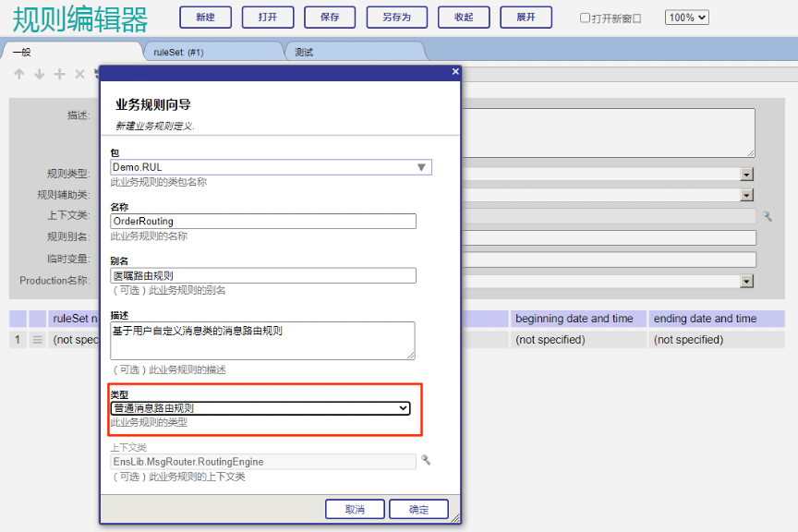Expand the 包 Demo.RUL combo box
This screenshot has width=798, height=532.
point(421,167)
